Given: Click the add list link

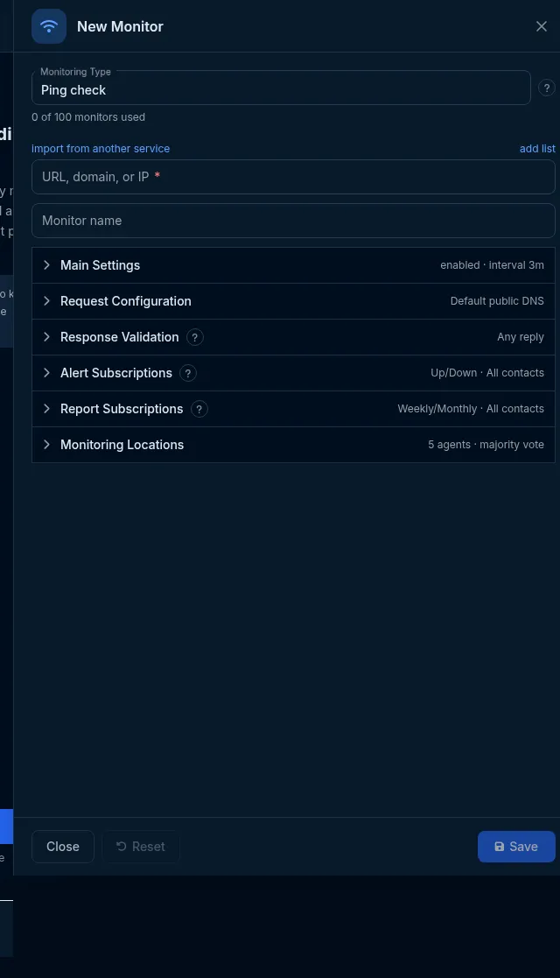Looking at the screenshot, I should (537, 149).
